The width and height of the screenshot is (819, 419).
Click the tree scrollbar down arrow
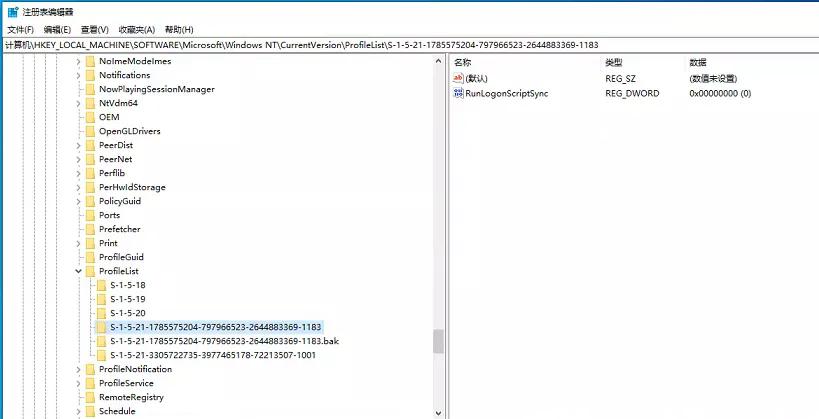pos(438,413)
